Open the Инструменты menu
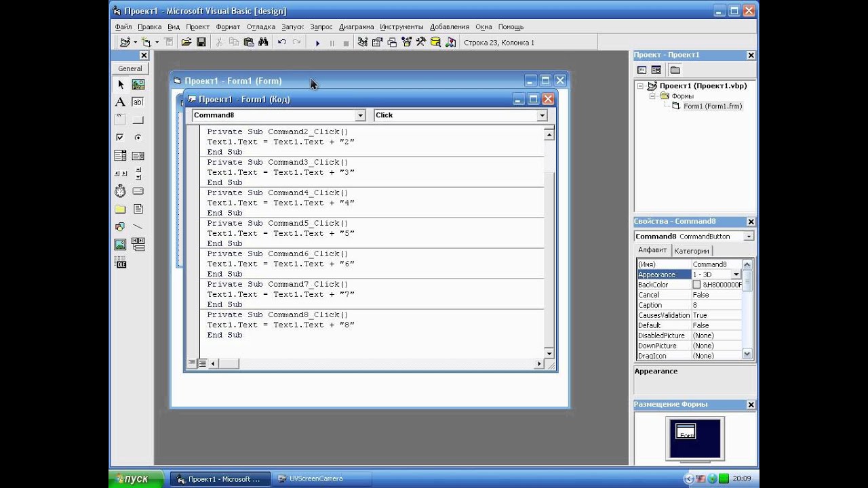Image resolution: width=868 pixels, height=488 pixels. 401,27
